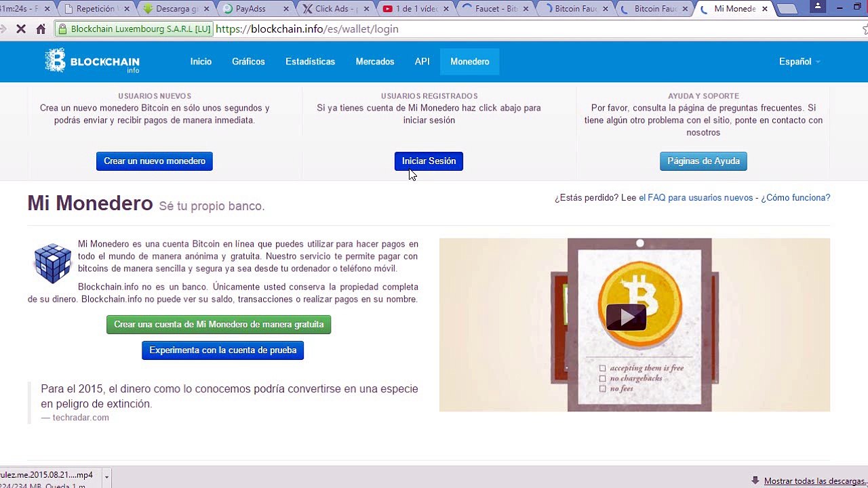Click the Click Ads tab favicon
The width and height of the screenshot is (868, 488).
[x=308, y=9]
